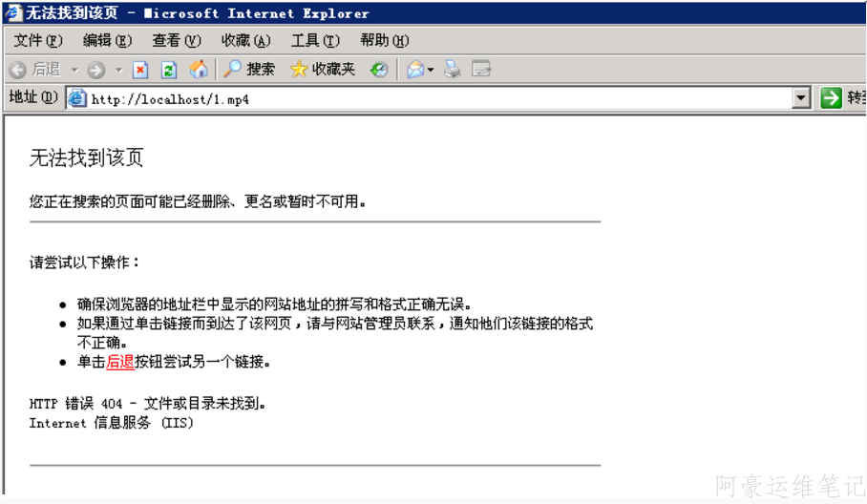Open the 查看 (View) menu

[177, 40]
